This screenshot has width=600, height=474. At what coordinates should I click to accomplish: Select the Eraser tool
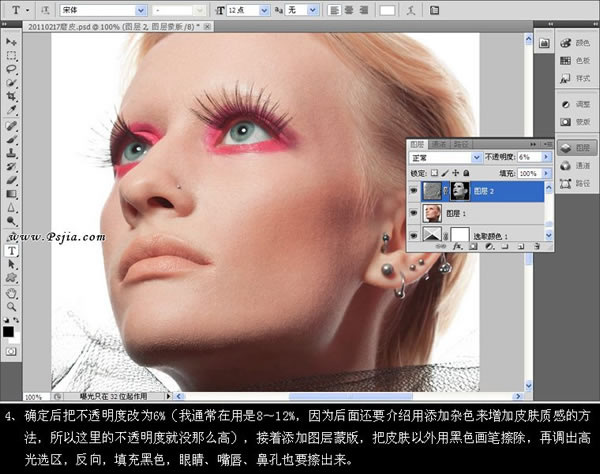[x=11, y=180]
